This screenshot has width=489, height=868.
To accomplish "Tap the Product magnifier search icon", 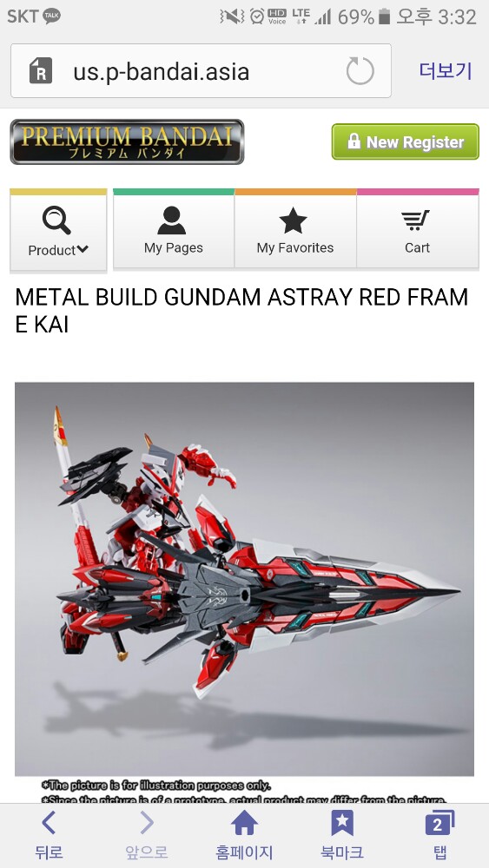I will pyautogui.click(x=56, y=220).
